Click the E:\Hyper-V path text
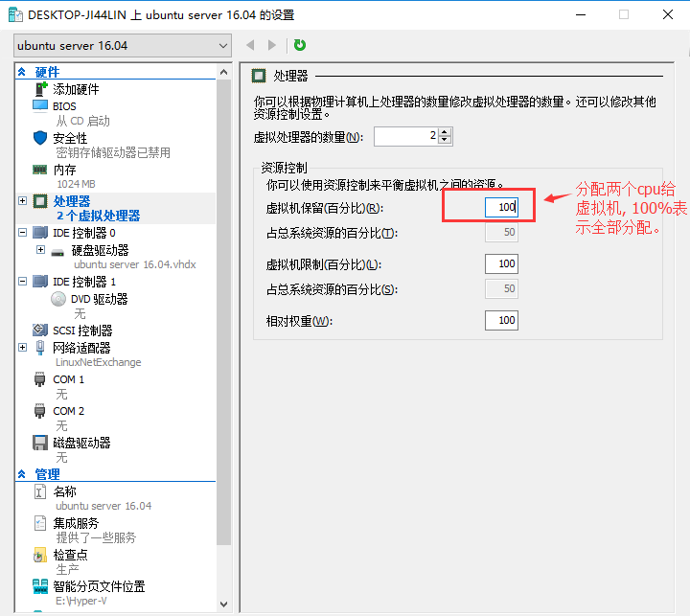690x616 pixels. tap(80, 601)
